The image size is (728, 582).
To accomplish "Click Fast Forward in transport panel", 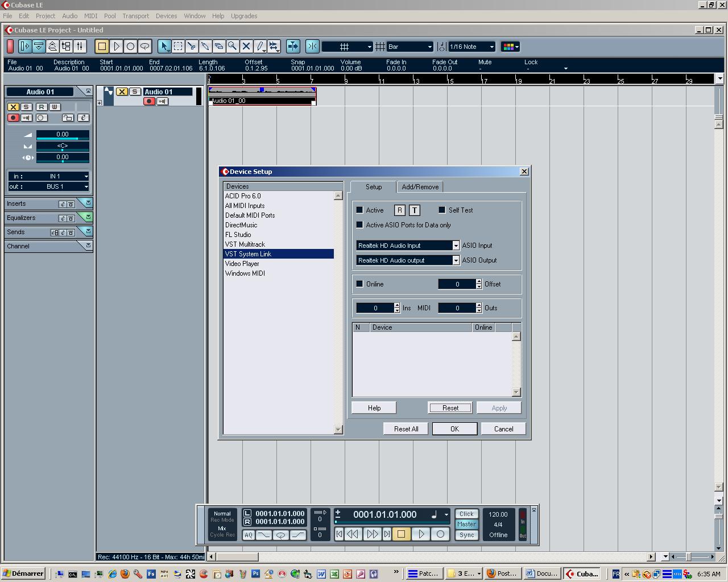I will coord(372,534).
